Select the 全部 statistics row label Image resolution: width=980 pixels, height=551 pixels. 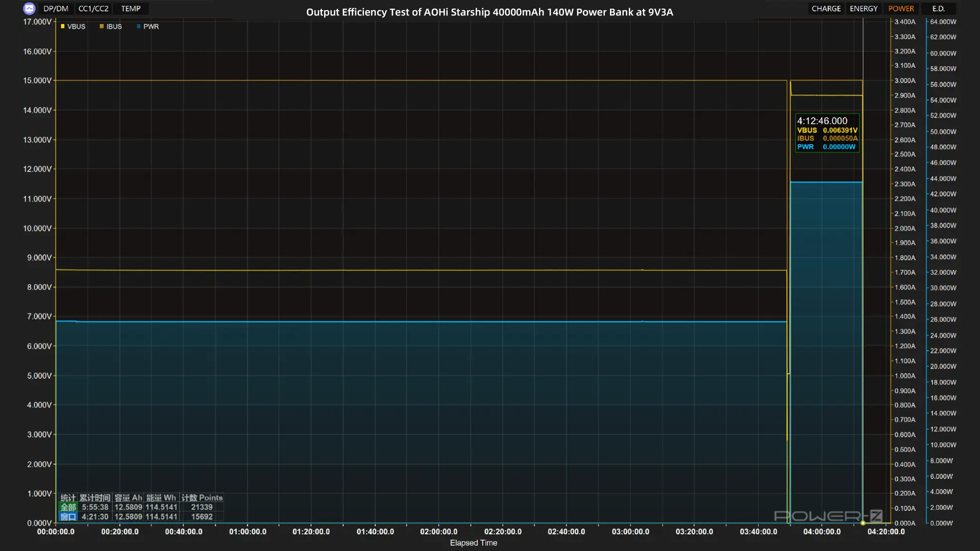(x=68, y=507)
